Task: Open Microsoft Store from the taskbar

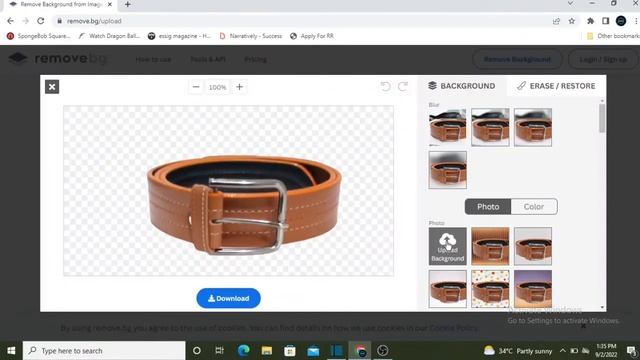Action: [x=290, y=351]
